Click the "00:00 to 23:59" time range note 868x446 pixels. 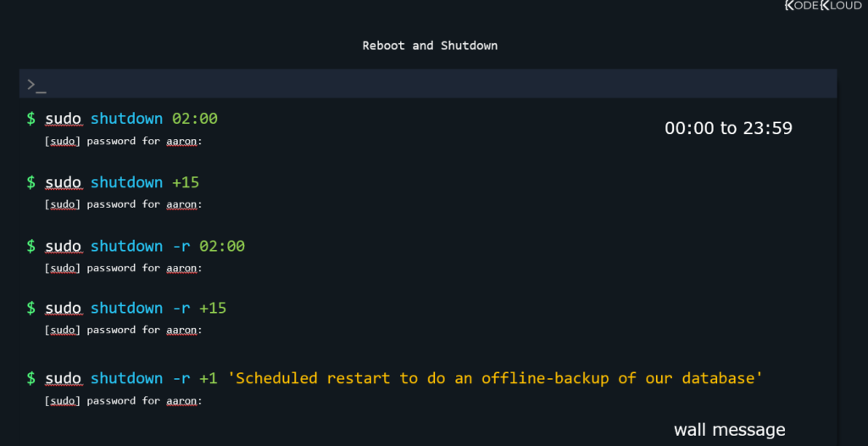(728, 129)
